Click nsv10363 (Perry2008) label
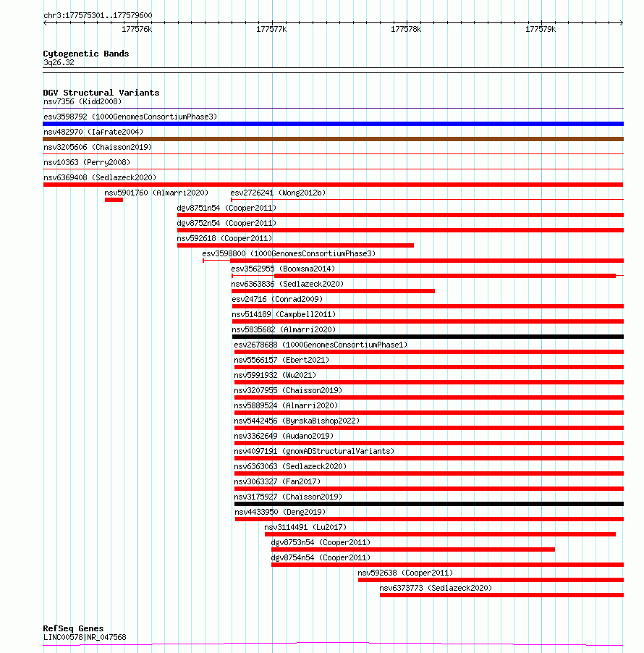Viewport: 644px width, 653px height. pos(87,162)
